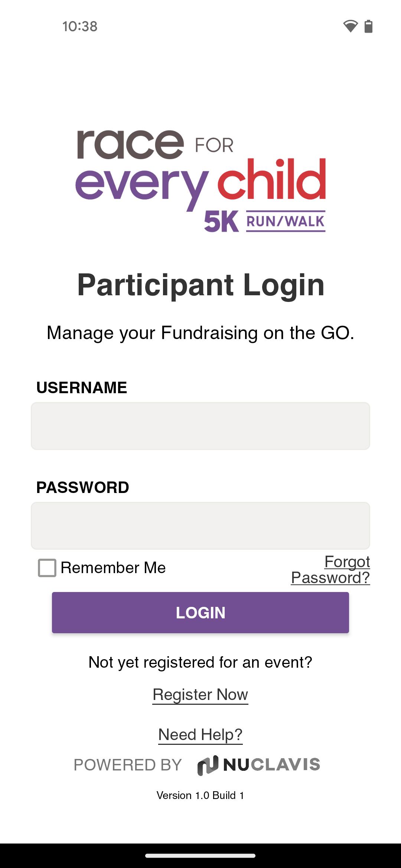
Task: Focus the Username input field
Action: pos(200,426)
